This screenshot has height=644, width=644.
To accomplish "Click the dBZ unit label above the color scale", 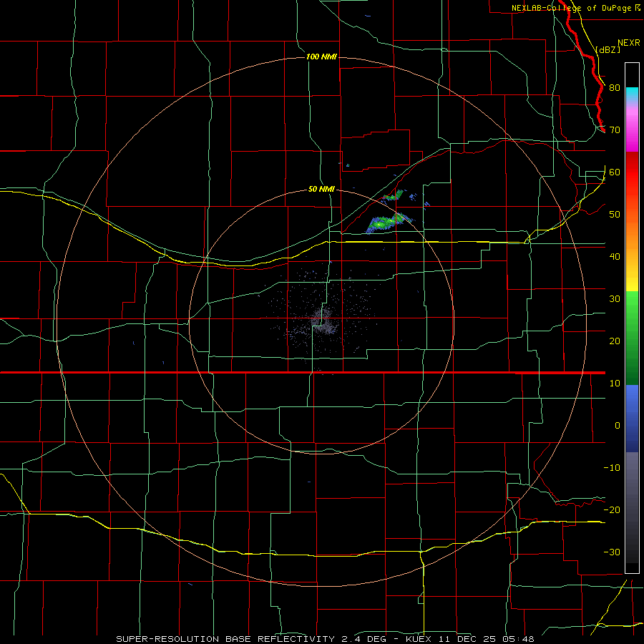I will (x=608, y=49).
